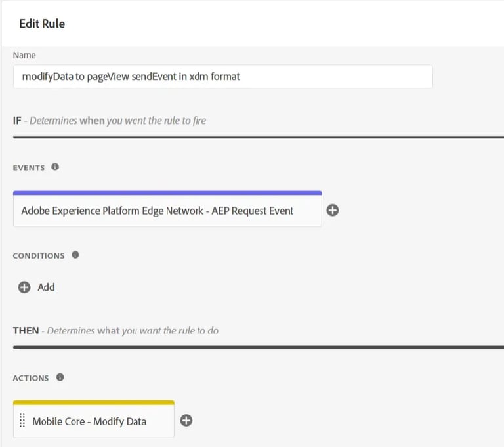Screen dimensions: 504x447
Task: Open the Mobile Core - Modify Data action
Action: point(89,421)
